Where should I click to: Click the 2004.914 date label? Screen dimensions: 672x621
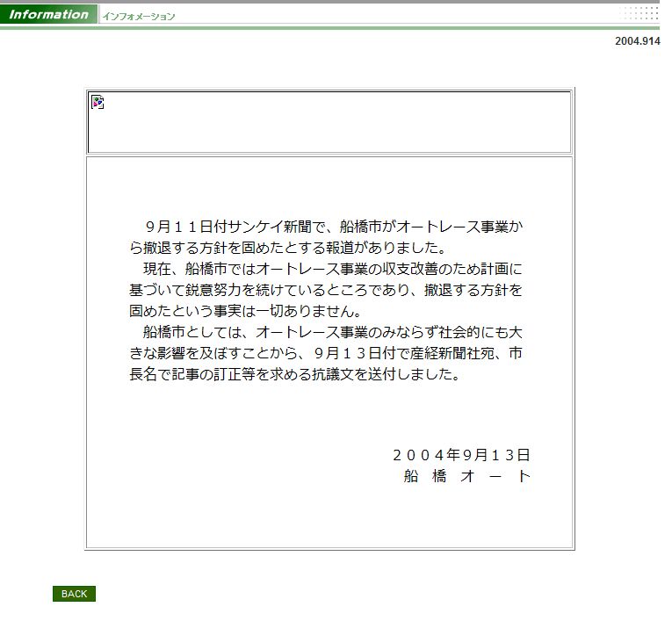[x=637, y=41]
